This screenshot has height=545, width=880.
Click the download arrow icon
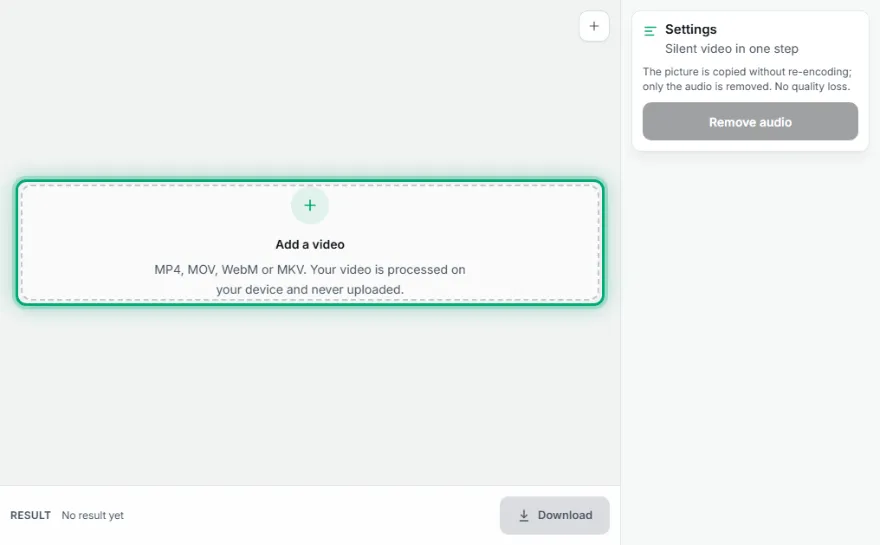point(524,515)
